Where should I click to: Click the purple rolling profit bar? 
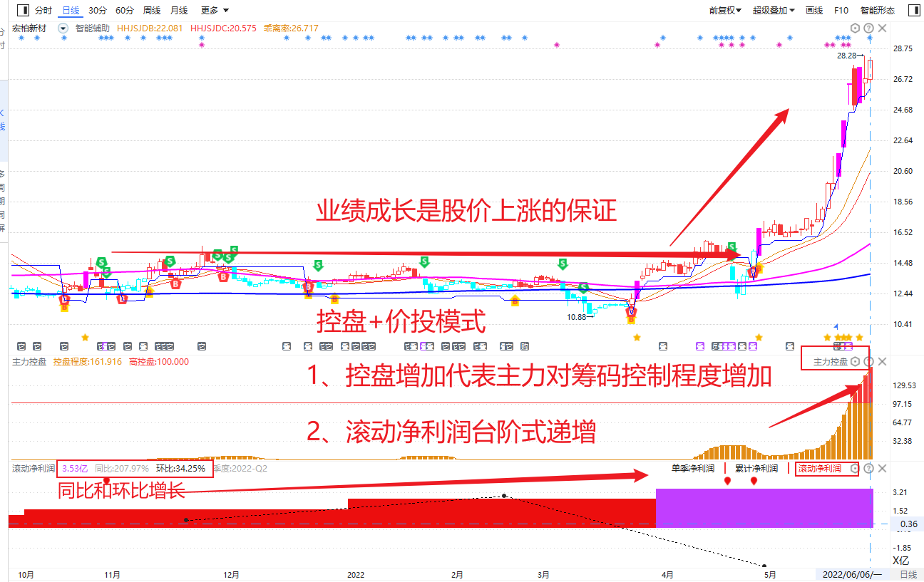(x=764, y=507)
